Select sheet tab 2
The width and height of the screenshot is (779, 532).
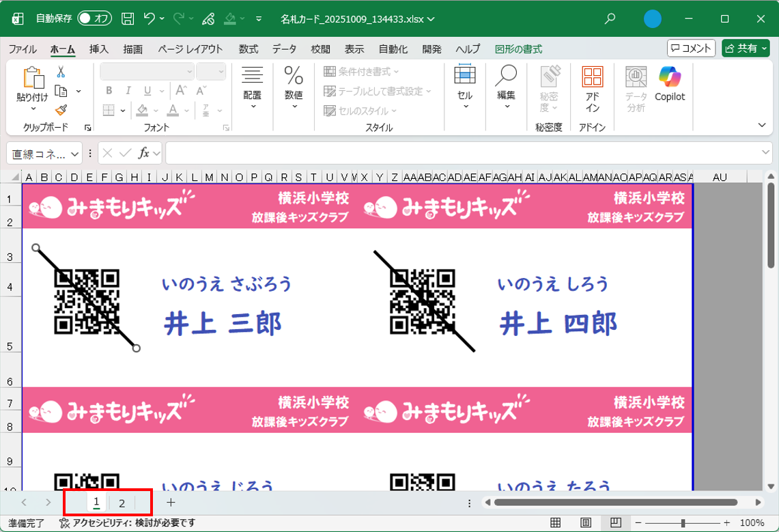tap(122, 503)
